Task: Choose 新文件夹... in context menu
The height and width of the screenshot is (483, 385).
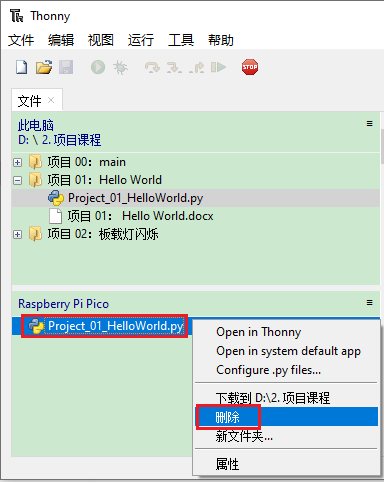Action: [286, 436]
